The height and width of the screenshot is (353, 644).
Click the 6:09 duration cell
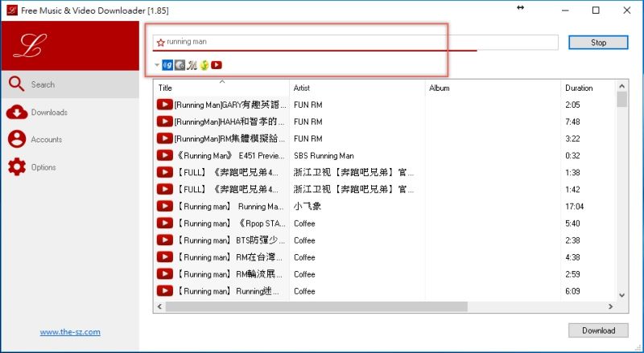pos(572,291)
